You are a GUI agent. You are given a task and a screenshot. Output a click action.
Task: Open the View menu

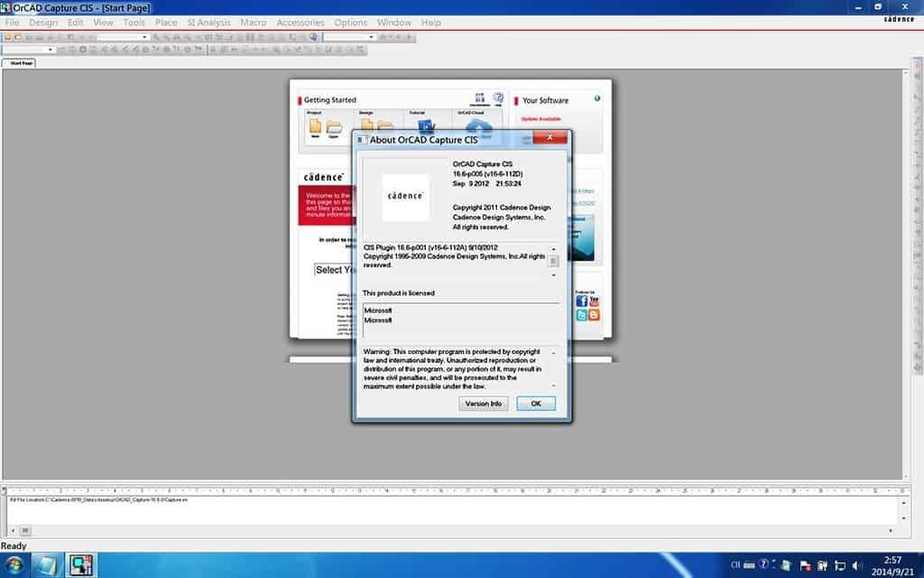point(103,23)
